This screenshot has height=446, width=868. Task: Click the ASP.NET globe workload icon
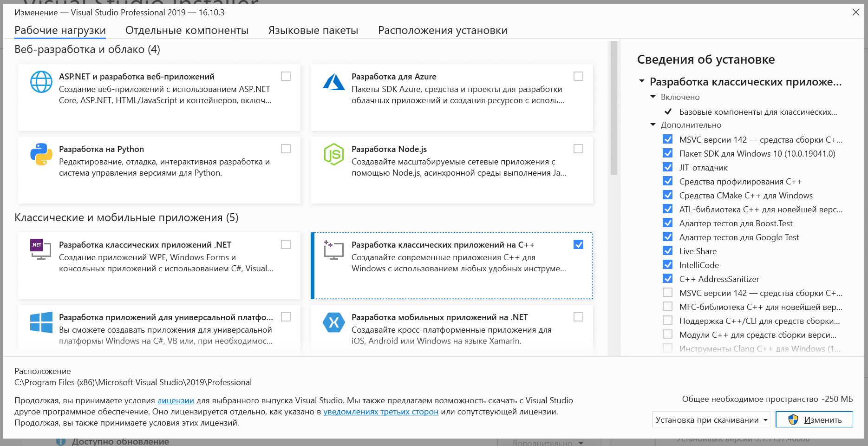(41, 82)
